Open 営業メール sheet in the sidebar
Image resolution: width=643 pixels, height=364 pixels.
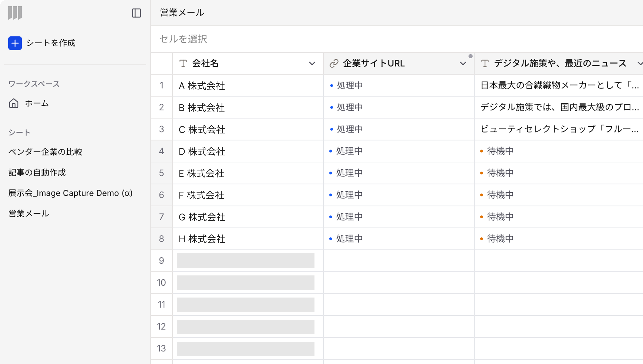(x=29, y=214)
